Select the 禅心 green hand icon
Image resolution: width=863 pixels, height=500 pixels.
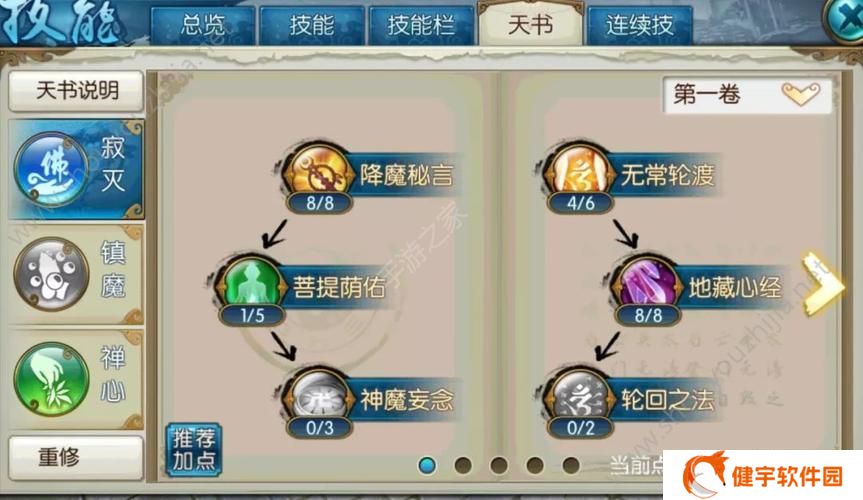[51, 378]
